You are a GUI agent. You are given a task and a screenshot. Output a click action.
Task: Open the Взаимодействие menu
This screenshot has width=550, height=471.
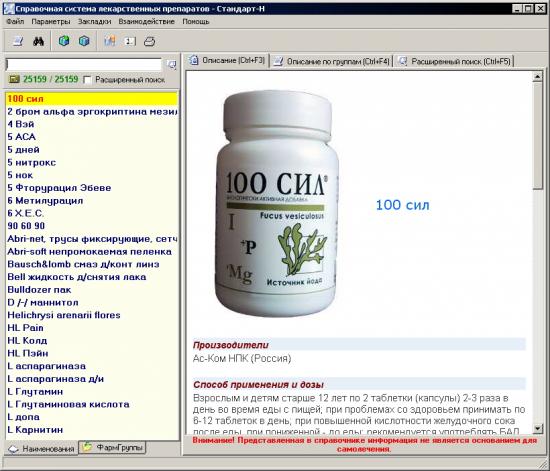point(146,21)
